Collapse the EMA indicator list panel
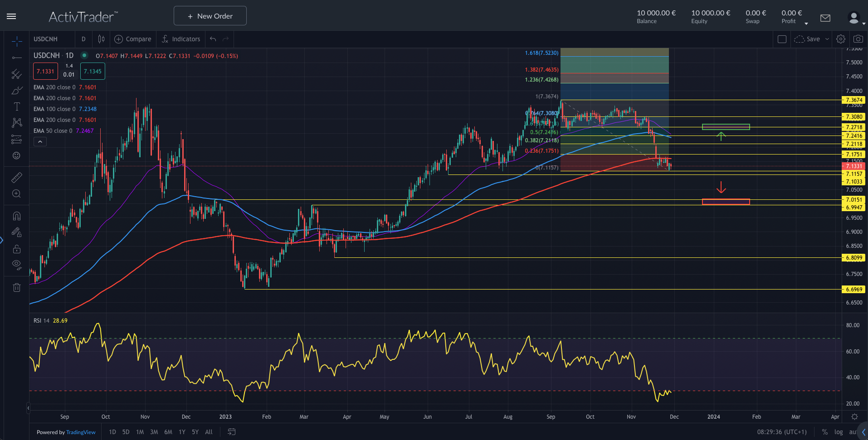The width and height of the screenshot is (868, 440). 40,141
